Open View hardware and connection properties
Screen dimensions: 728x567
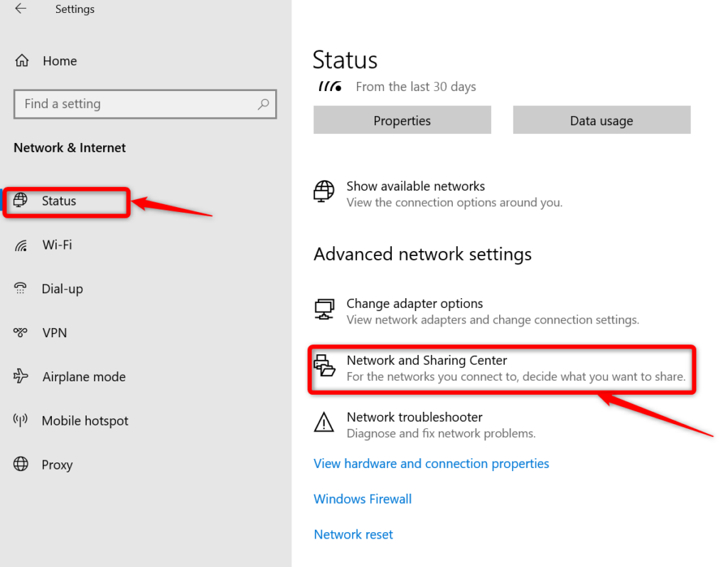coord(432,463)
